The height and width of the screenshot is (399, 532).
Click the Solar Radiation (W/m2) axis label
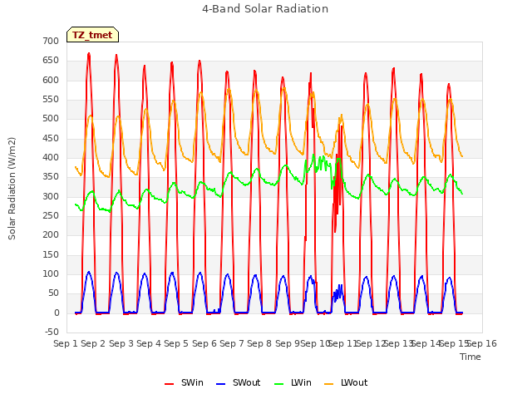click(x=12, y=189)
